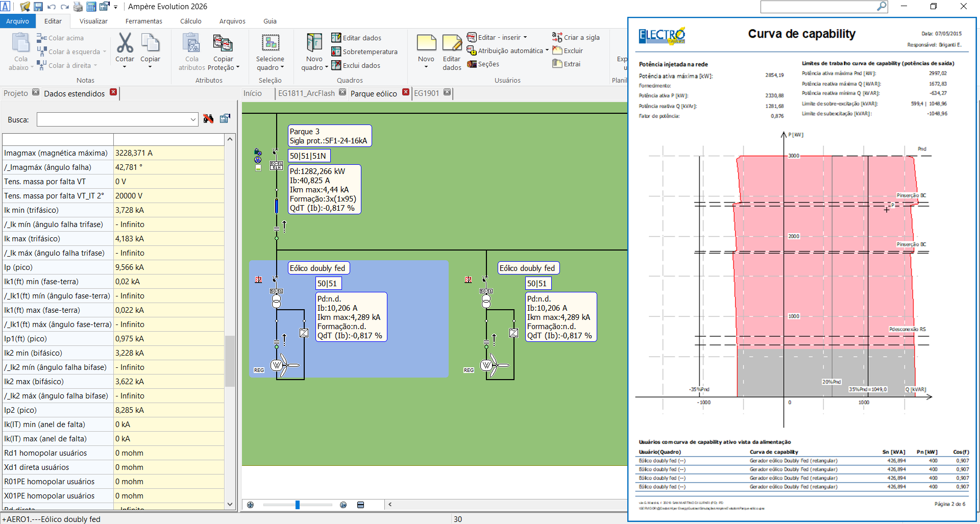The image size is (980, 524).
Task: Click Editar dados notepad with pencil icon
Action: tap(452, 43)
